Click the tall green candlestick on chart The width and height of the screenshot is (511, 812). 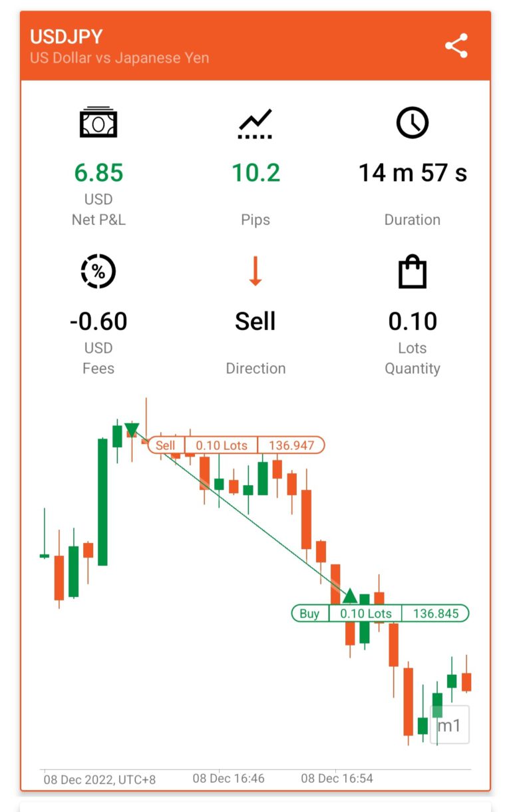click(103, 502)
